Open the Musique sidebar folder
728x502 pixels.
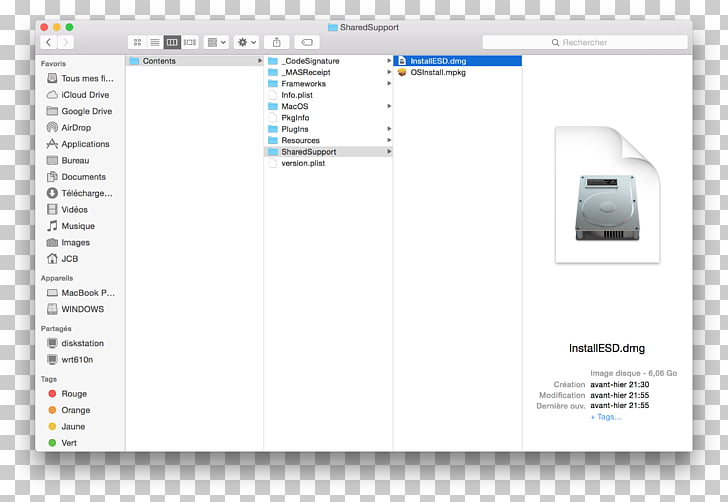click(78, 226)
